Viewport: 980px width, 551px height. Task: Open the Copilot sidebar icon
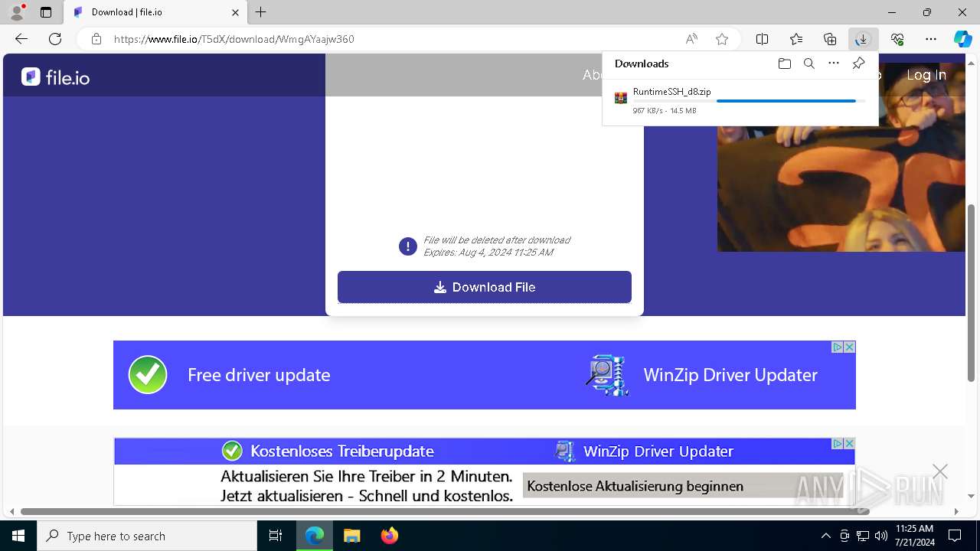[x=962, y=39]
